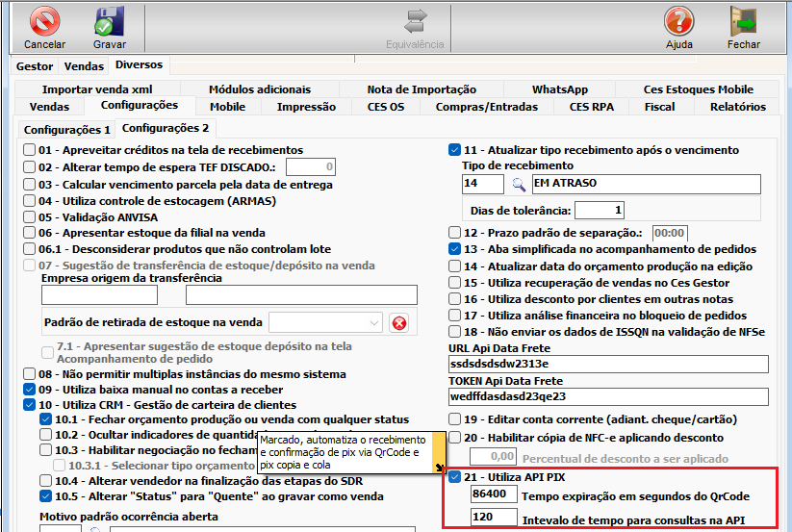Open the Ajuda help icon
This screenshot has width=792, height=532.
pos(678,21)
